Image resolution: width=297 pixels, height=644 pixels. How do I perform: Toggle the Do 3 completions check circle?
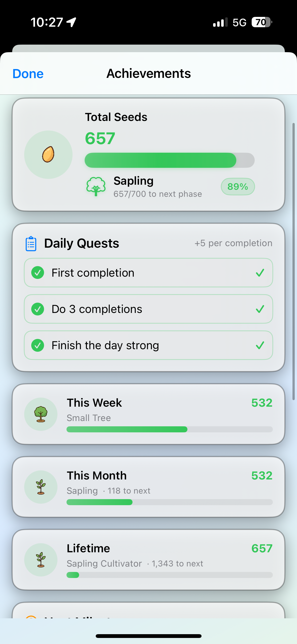[x=38, y=309]
